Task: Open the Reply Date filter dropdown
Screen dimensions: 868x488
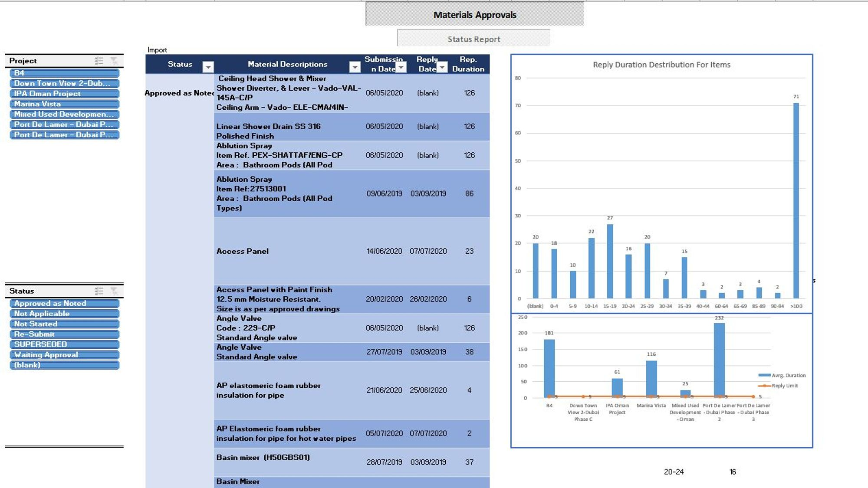Action: point(442,67)
